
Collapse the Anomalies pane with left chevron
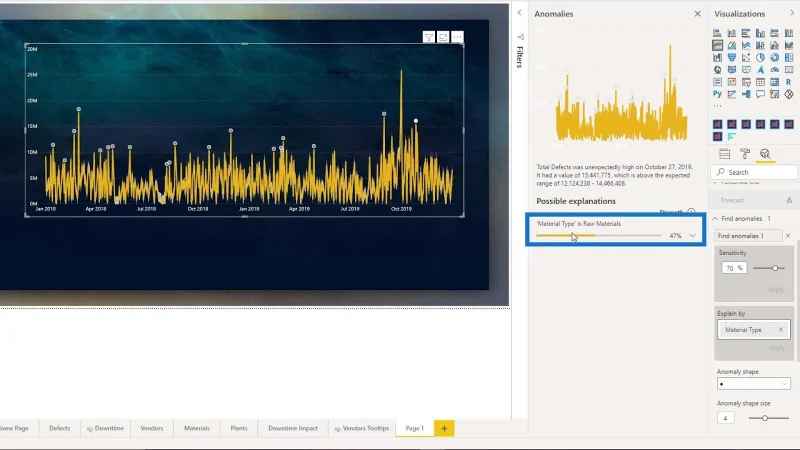519,13
